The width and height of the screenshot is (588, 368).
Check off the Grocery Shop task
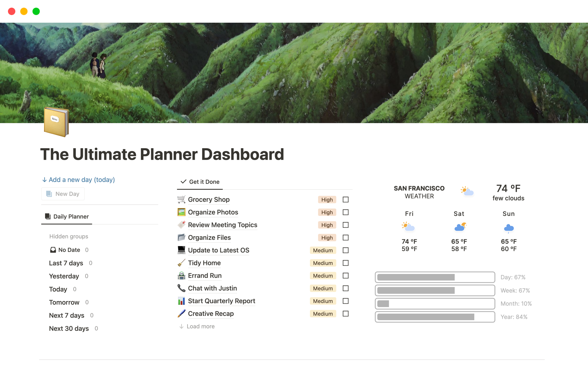(345, 200)
